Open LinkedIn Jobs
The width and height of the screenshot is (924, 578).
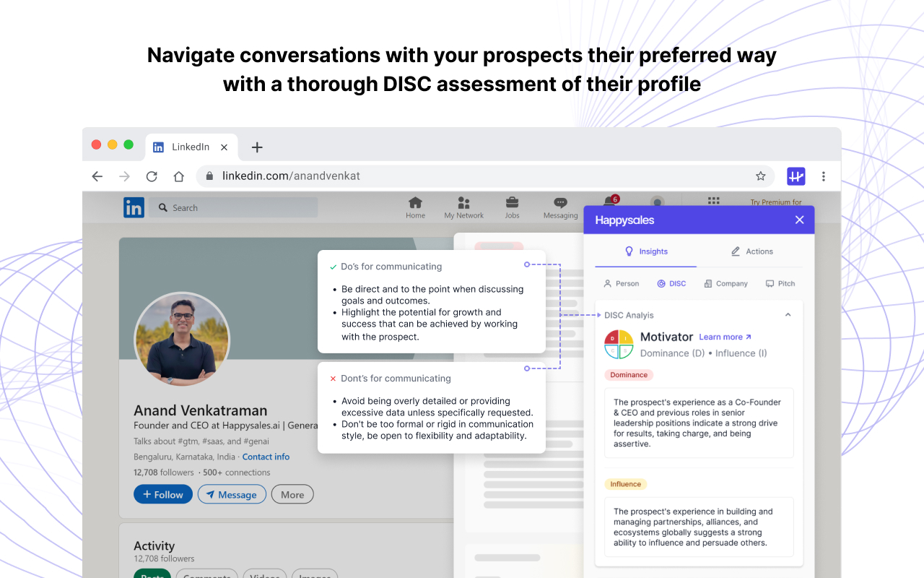pyautogui.click(x=512, y=207)
